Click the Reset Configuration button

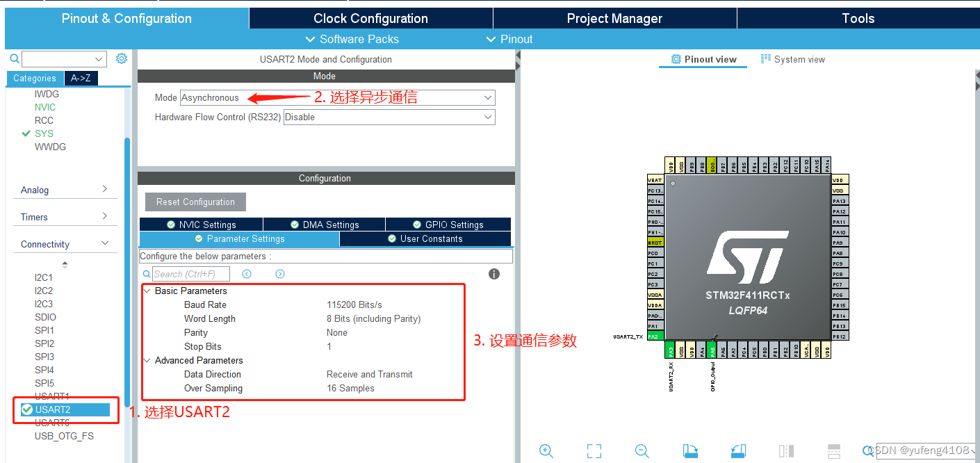click(195, 202)
